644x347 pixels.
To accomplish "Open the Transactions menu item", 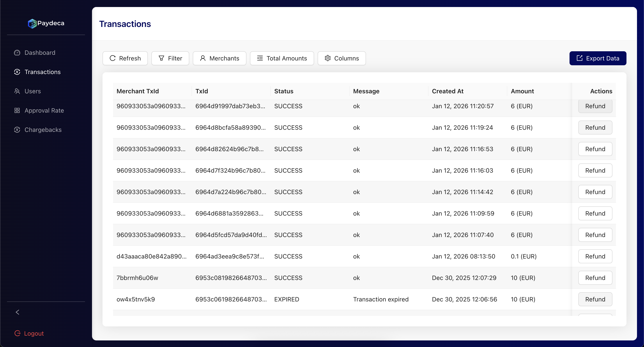I will click(42, 72).
